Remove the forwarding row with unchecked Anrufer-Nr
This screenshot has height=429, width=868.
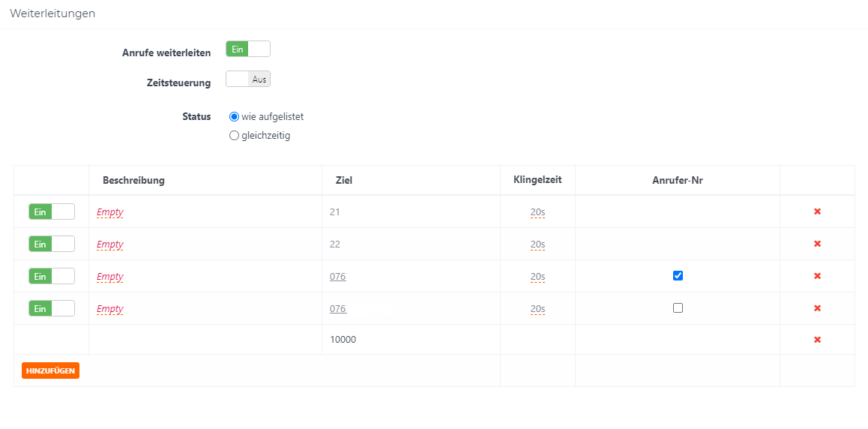coord(817,308)
